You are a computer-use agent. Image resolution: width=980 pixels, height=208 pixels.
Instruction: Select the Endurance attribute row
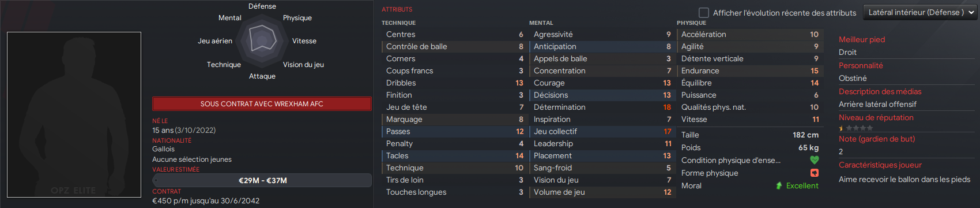[x=749, y=70]
